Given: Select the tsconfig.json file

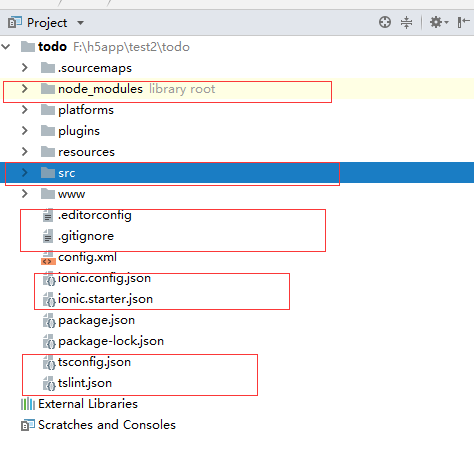Looking at the screenshot, I should tap(94, 362).
